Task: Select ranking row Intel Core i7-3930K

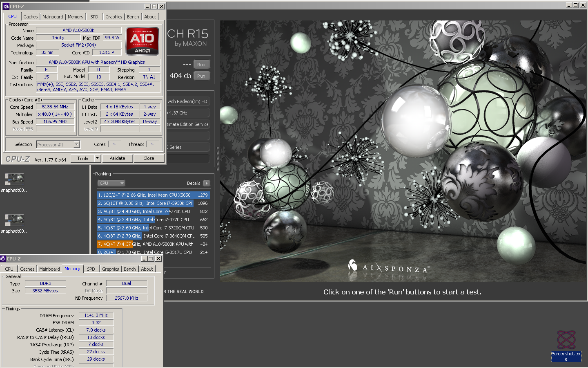Action: coord(153,203)
